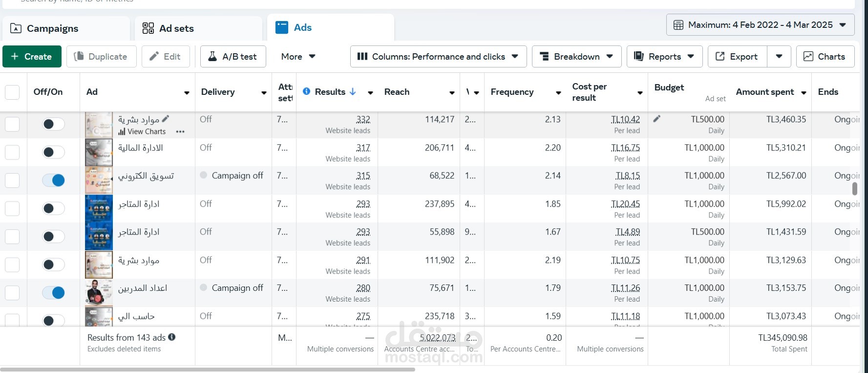Click the اعداد المدربين ad thumbnail
This screenshot has width=868, height=373.
(99, 293)
